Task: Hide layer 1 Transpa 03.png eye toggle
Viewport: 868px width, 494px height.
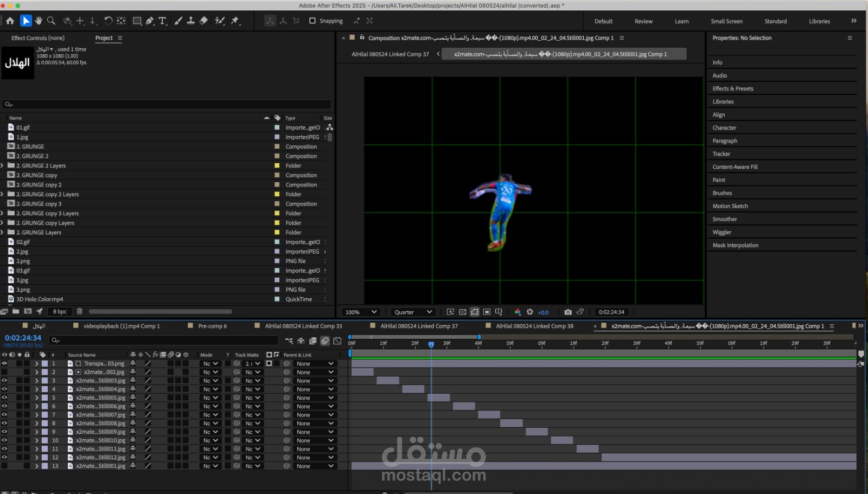Action: pyautogui.click(x=4, y=363)
